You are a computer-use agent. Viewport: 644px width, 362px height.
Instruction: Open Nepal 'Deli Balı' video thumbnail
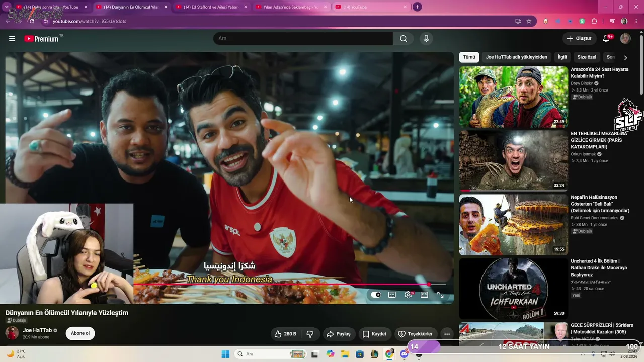tap(513, 225)
